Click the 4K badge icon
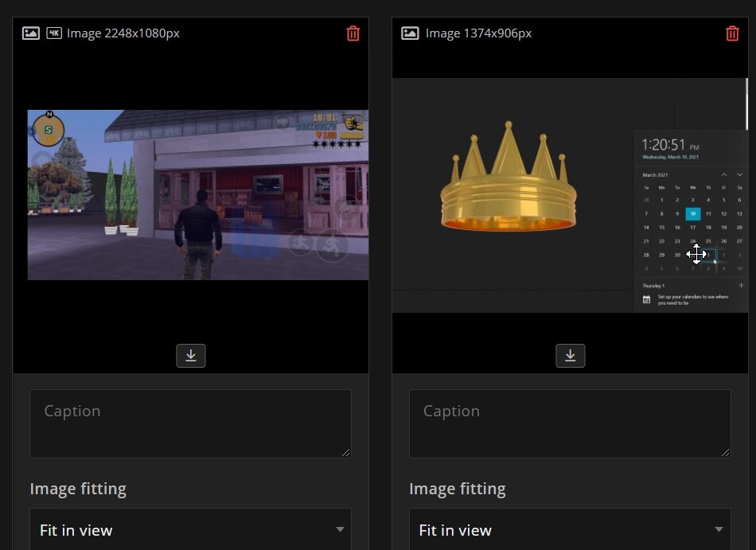Image resolution: width=756 pixels, height=550 pixels. pyautogui.click(x=54, y=33)
